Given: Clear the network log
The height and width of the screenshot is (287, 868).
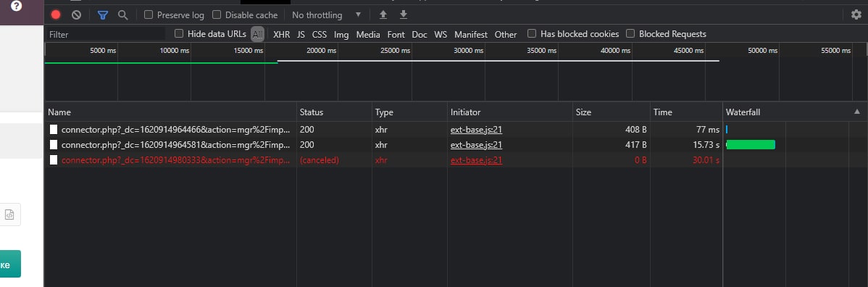Looking at the screenshot, I should (76, 15).
